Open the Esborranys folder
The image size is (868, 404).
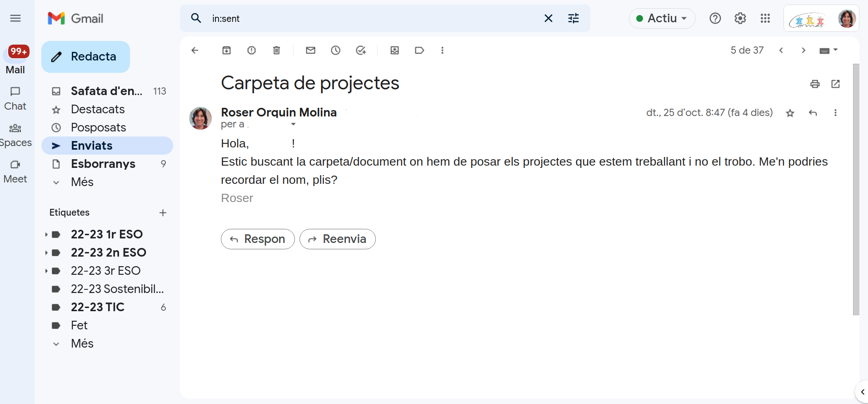(x=103, y=164)
